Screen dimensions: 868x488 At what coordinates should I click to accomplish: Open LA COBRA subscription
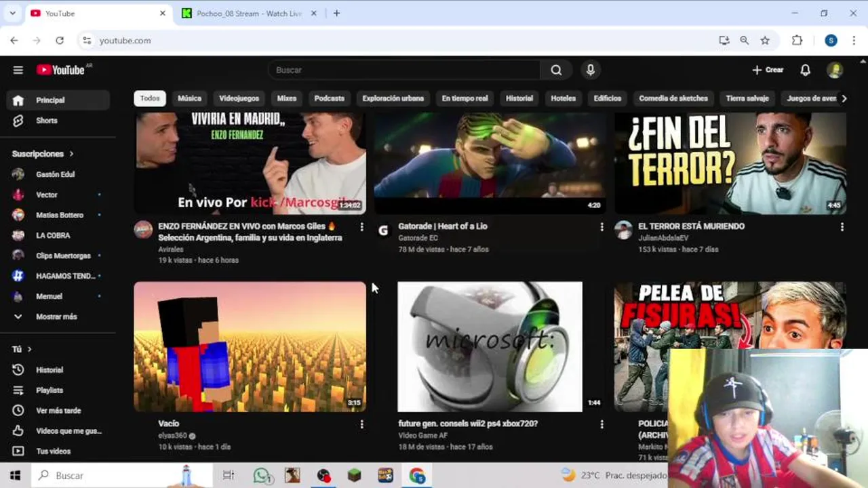[58, 235]
